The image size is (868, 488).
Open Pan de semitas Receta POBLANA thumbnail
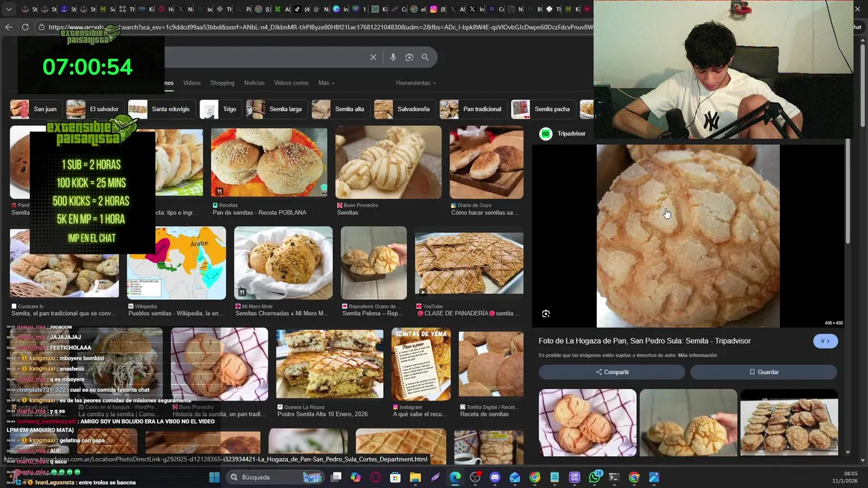coord(269,162)
